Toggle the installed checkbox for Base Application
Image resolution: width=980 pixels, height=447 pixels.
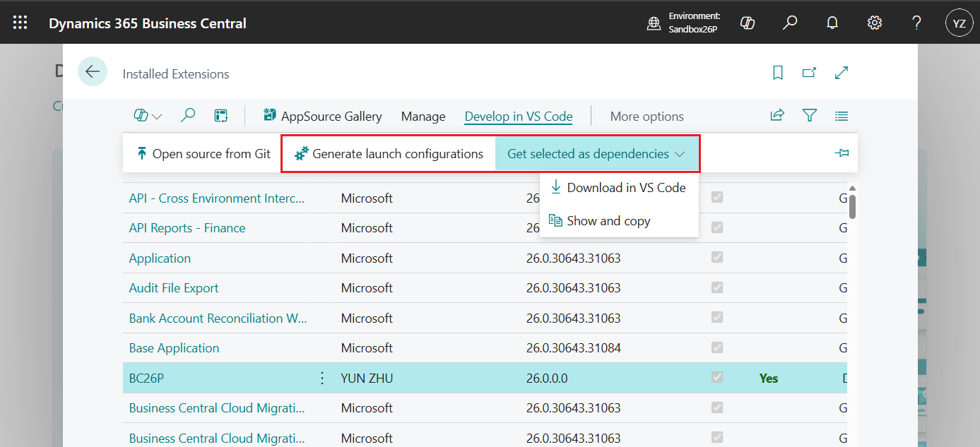(717, 347)
